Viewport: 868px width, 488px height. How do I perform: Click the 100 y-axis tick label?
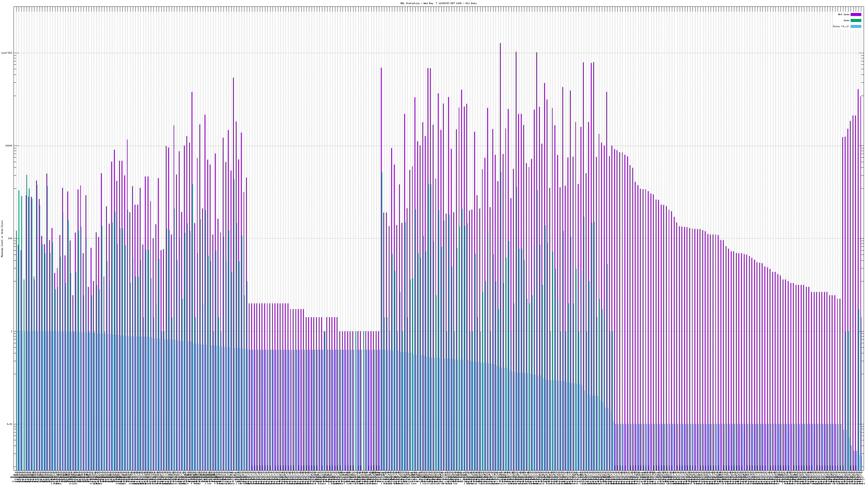tap(10, 239)
